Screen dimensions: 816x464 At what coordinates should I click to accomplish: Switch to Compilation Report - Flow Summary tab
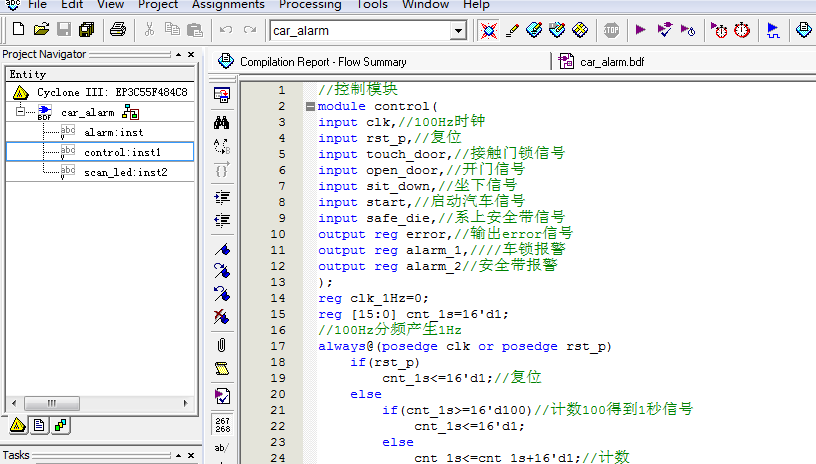[321, 62]
